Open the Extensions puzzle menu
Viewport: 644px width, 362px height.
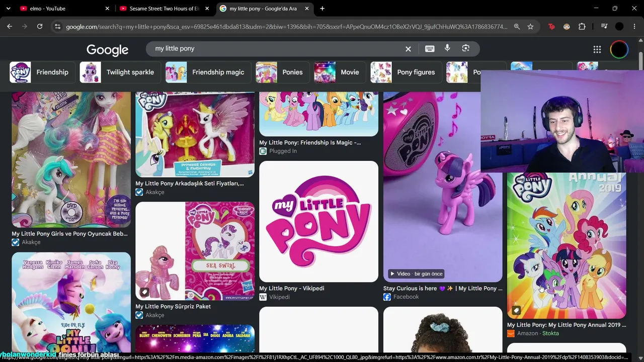coord(582,27)
